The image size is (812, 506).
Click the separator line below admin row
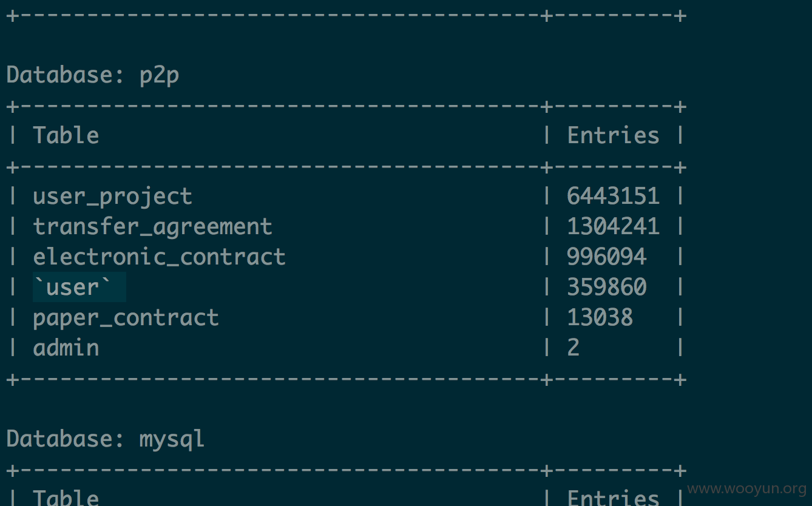click(x=346, y=380)
